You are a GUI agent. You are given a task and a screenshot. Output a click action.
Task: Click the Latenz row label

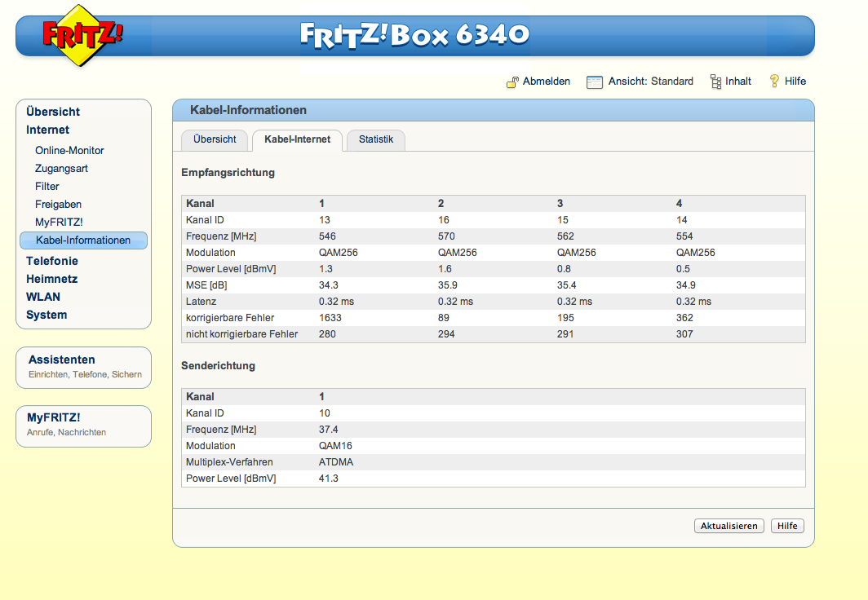pos(201,302)
